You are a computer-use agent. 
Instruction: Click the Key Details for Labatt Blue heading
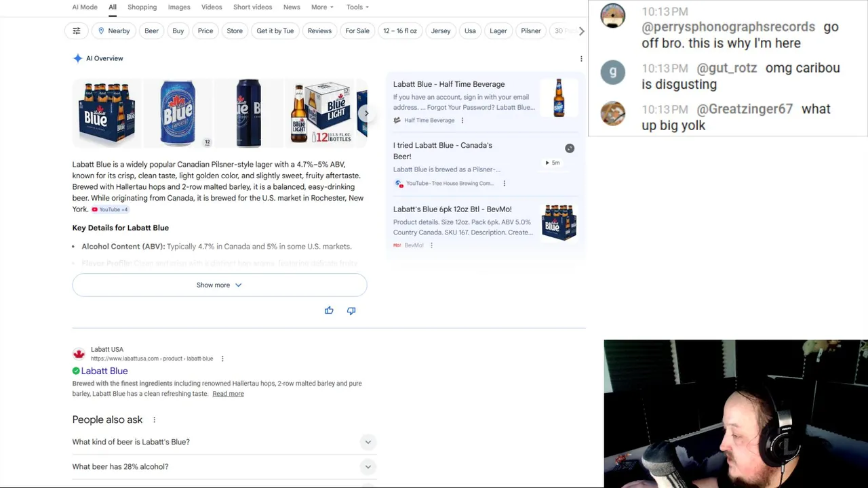(121, 228)
